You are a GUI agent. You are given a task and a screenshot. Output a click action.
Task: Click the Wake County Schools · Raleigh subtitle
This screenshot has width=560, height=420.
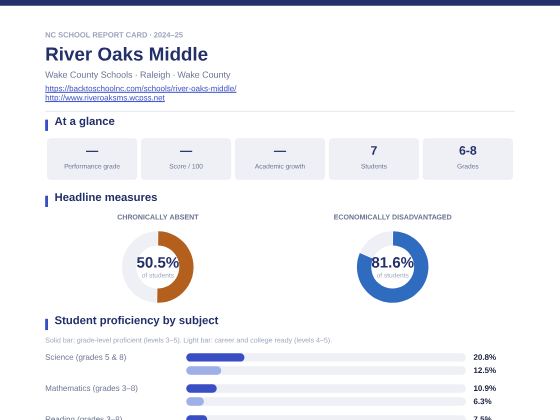tap(138, 75)
